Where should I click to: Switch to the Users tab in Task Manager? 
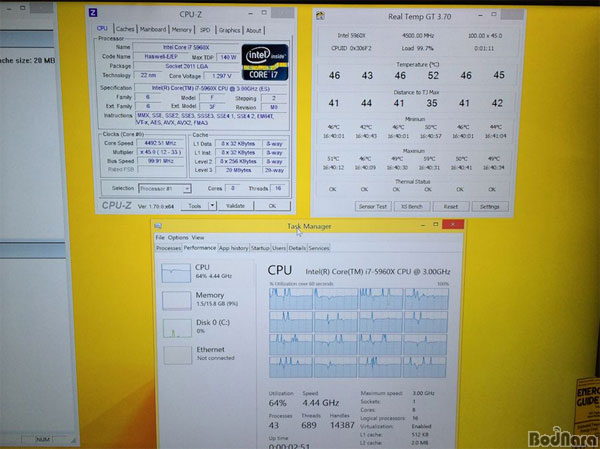pos(279,248)
